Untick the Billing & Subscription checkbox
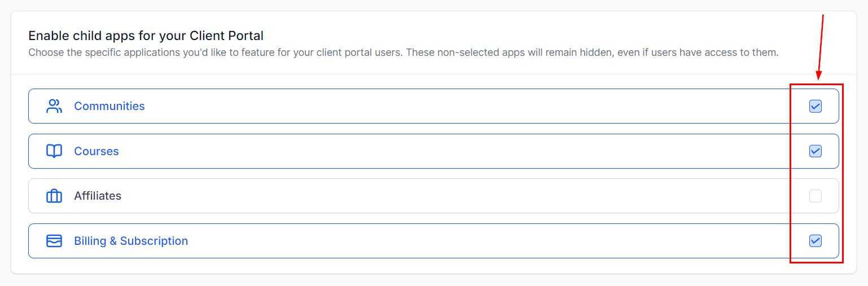 (x=815, y=241)
